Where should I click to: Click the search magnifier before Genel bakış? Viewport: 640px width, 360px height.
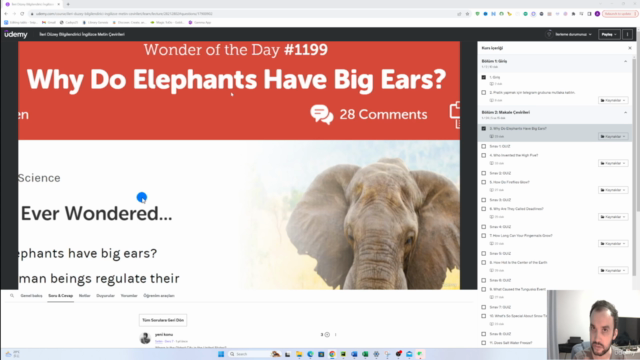click(12, 296)
